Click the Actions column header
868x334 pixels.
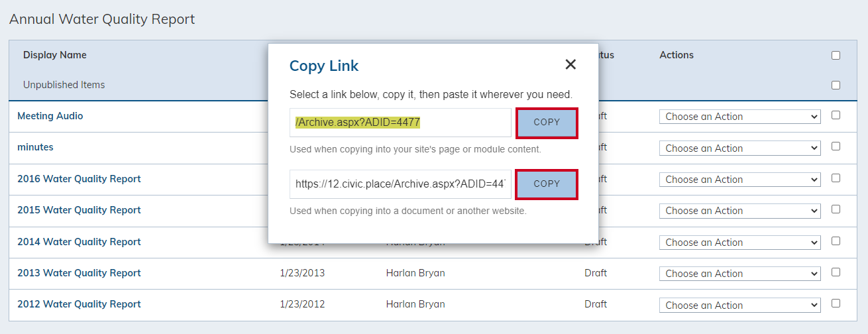pyautogui.click(x=677, y=55)
